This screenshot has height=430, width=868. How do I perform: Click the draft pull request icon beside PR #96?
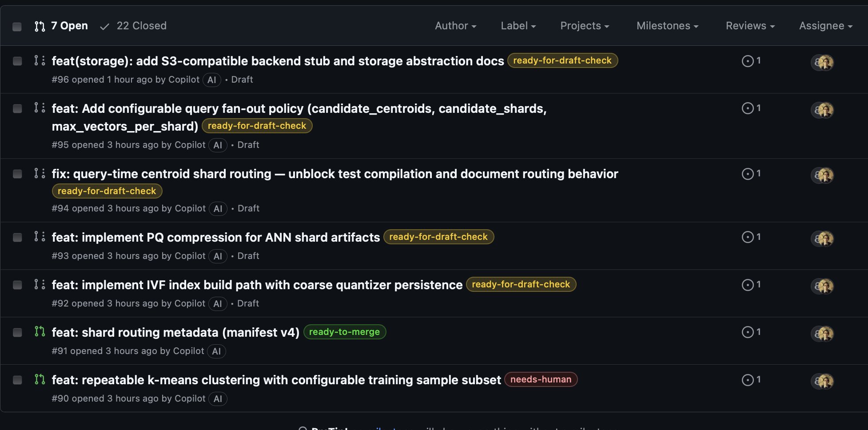click(40, 61)
